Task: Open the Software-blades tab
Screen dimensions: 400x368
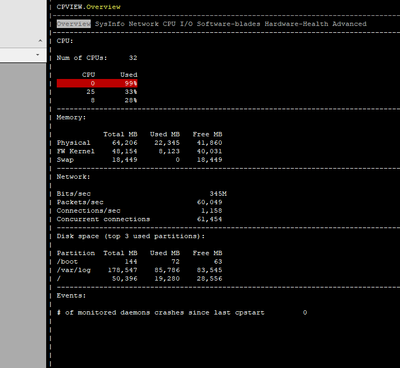Action: pos(229,24)
